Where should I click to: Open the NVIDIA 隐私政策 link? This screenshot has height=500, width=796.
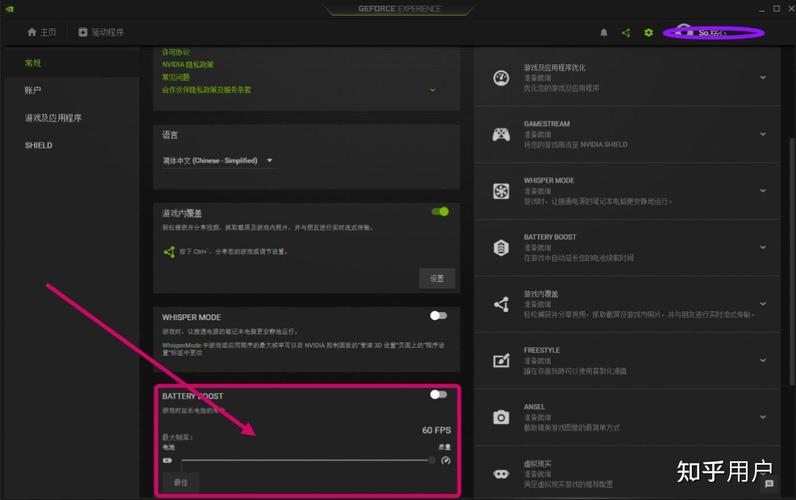click(188, 64)
